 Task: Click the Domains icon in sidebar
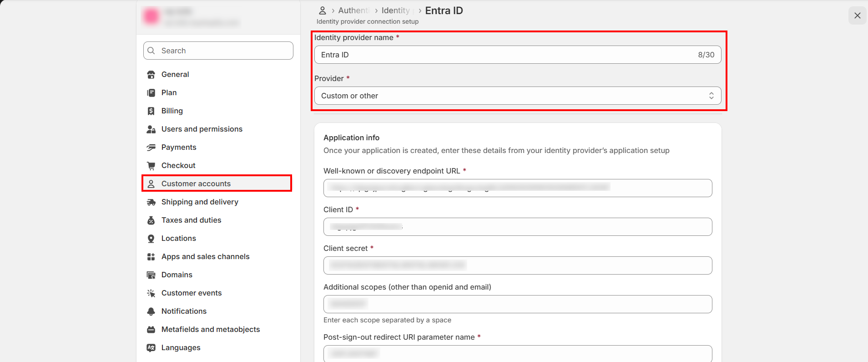pos(151,275)
